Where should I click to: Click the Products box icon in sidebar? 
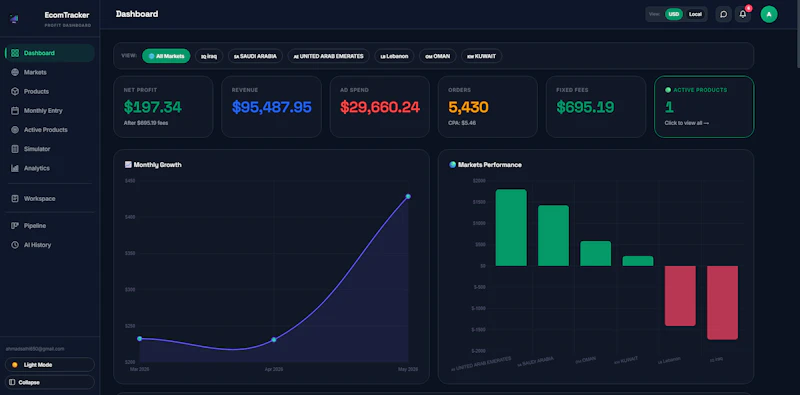[15, 91]
